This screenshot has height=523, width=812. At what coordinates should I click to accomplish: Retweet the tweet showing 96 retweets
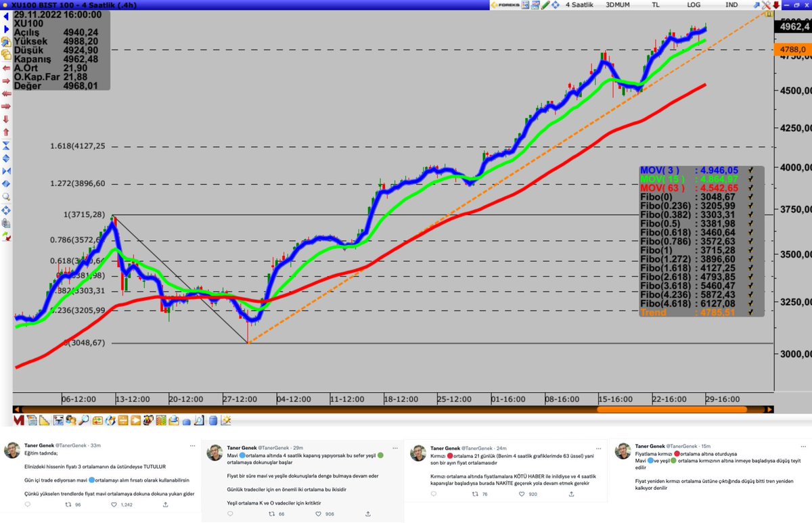coord(69,505)
